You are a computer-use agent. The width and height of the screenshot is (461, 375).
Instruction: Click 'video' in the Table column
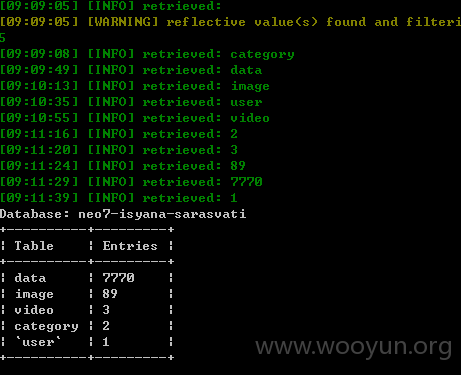[x=34, y=310]
